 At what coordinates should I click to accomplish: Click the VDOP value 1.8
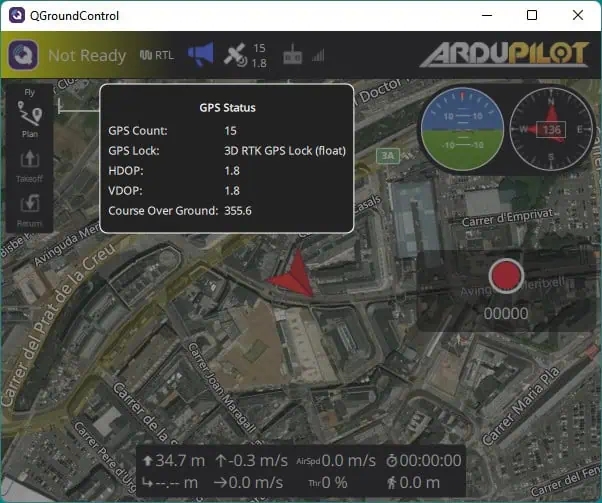click(232, 191)
